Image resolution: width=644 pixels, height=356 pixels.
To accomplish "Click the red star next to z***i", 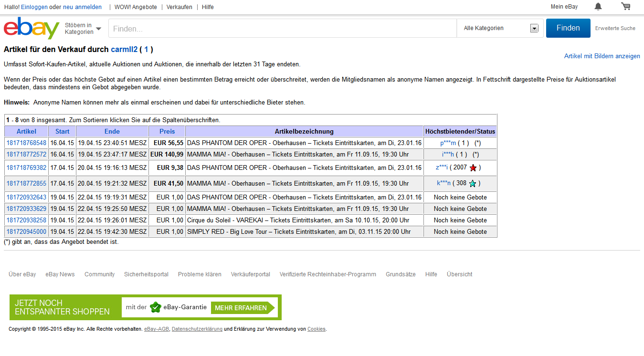I will [473, 168].
